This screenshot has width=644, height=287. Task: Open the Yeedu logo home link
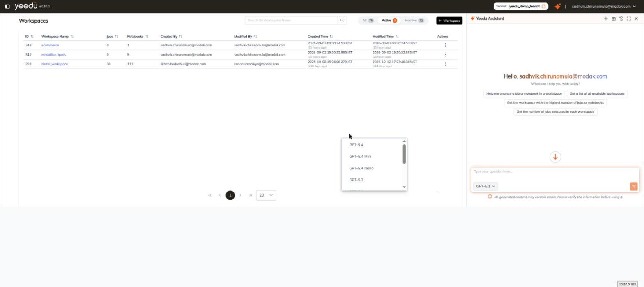[x=25, y=6]
